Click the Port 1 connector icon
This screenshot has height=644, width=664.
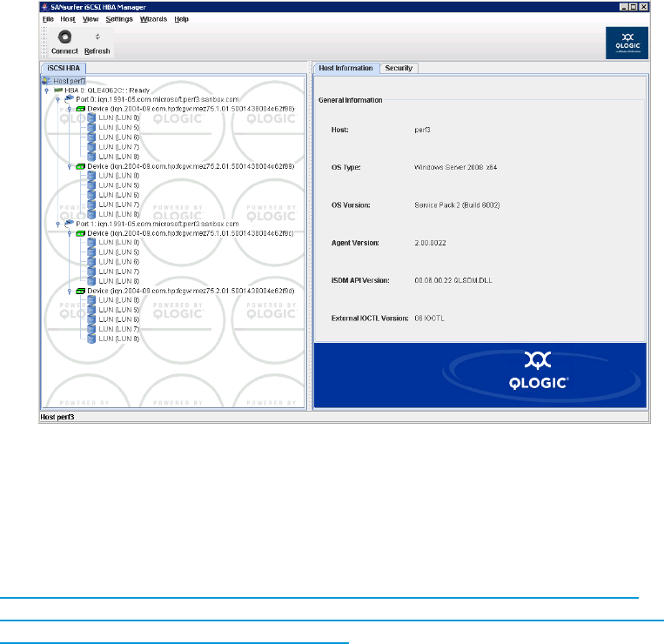point(70,224)
